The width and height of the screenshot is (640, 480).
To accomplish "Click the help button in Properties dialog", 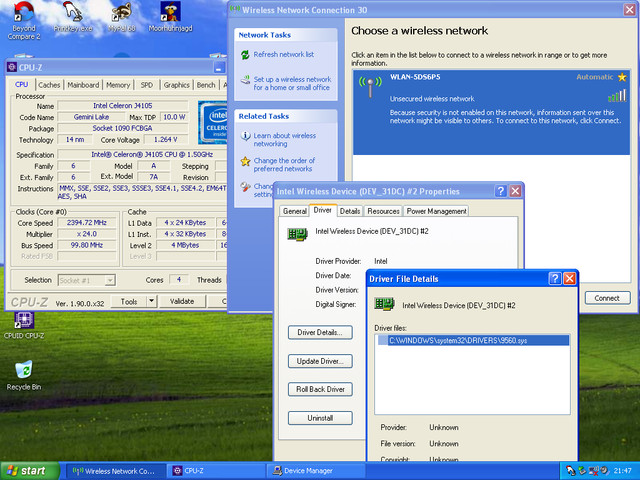I will click(x=501, y=191).
